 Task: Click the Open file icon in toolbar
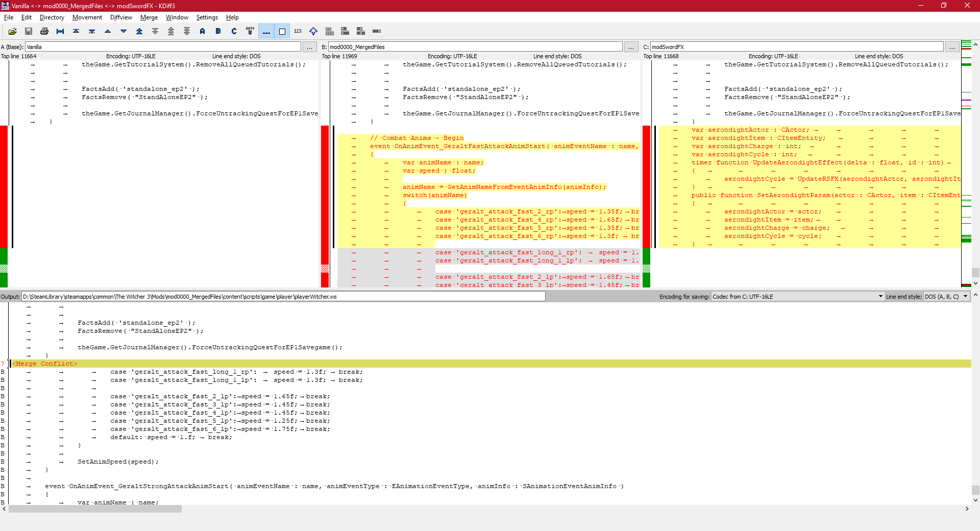(13, 31)
